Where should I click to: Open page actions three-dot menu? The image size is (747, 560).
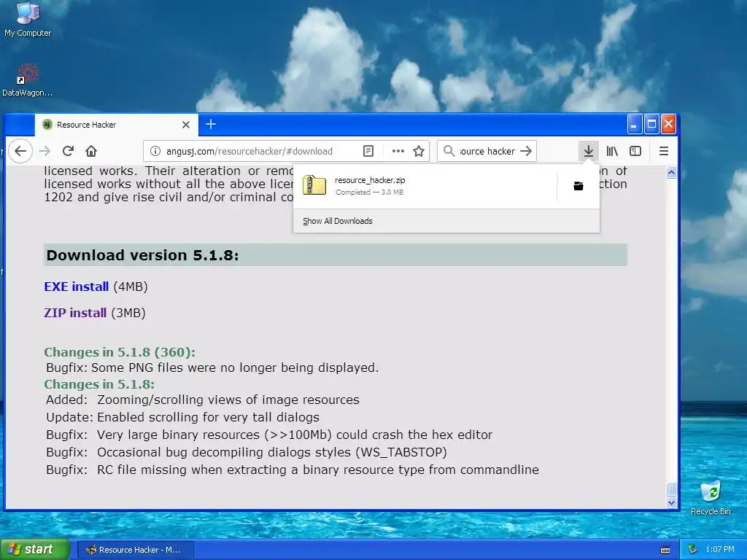tap(398, 151)
